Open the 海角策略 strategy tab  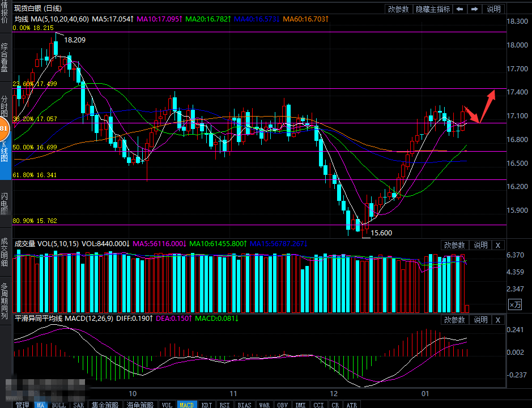click(139, 405)
